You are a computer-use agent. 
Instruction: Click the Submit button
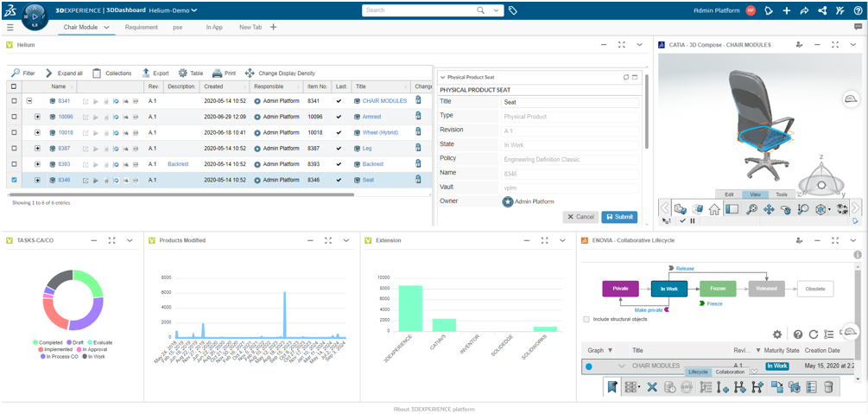(619, 217)
